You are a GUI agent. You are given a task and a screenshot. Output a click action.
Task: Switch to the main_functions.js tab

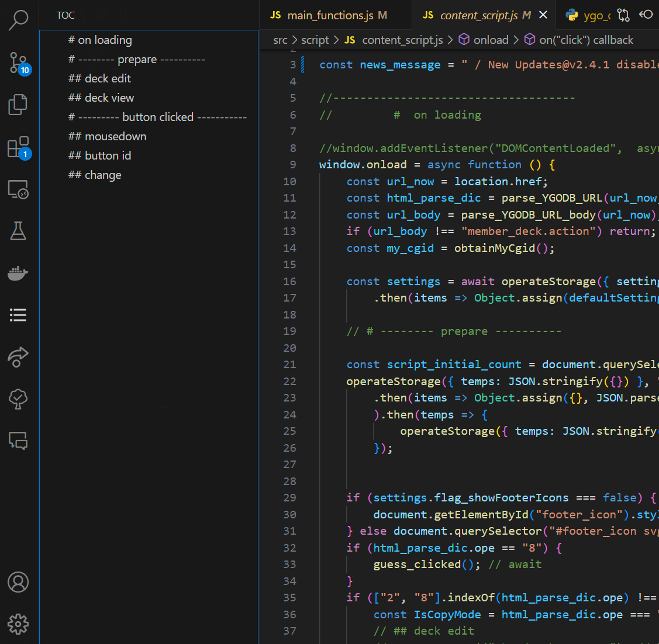[x=329, y=15]
